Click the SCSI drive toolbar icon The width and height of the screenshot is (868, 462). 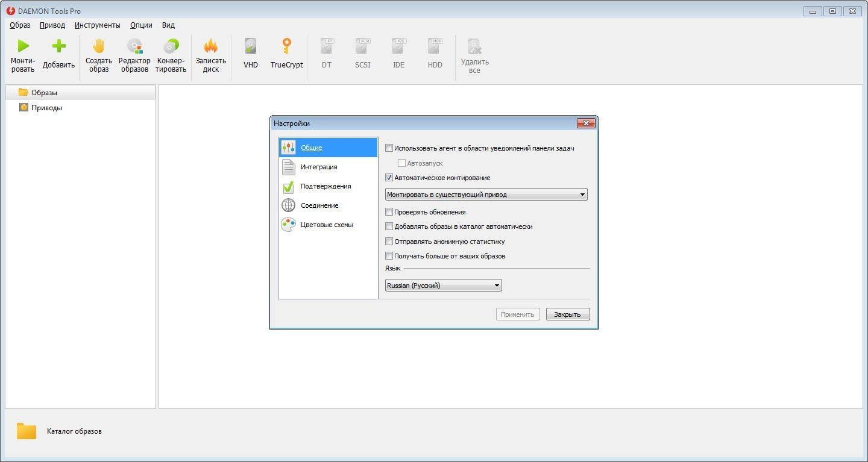tap(363, 46)
